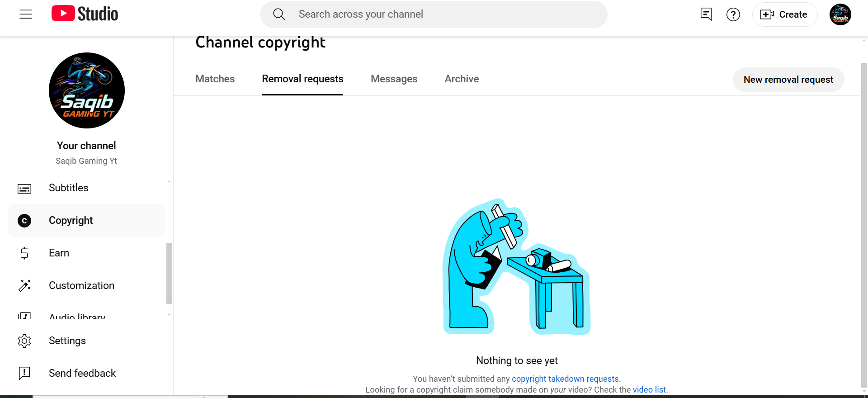Choose Send feedback in the sidebar

87,374
